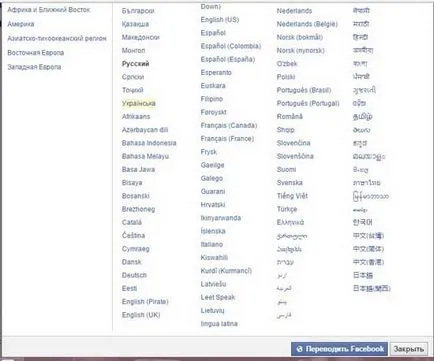This screenshot has height=361, width=434.
Task: Choose Bosanski language
Action: coord(136,196)
